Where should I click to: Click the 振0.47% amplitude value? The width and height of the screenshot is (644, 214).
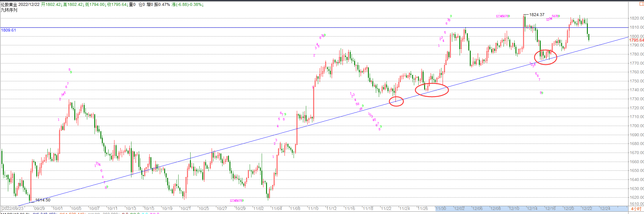click(162, 5)
